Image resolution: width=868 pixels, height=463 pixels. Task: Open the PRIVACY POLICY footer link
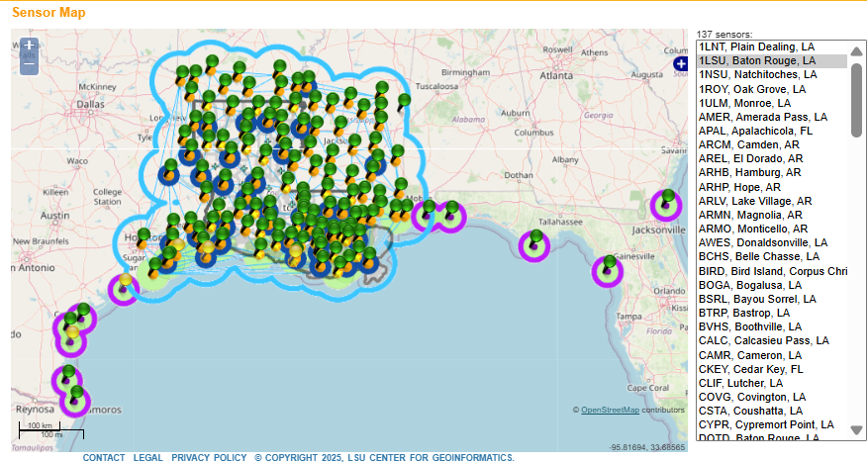coord(209,458)
